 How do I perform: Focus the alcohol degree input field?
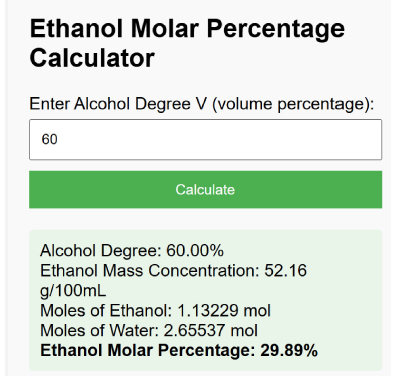pyautogui.click(x=205, y=140)
